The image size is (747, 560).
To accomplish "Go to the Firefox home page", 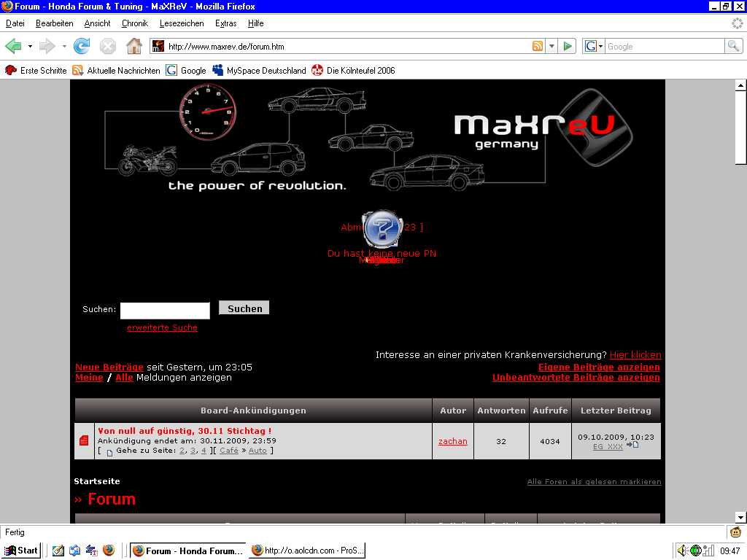I will coord(133,47).
